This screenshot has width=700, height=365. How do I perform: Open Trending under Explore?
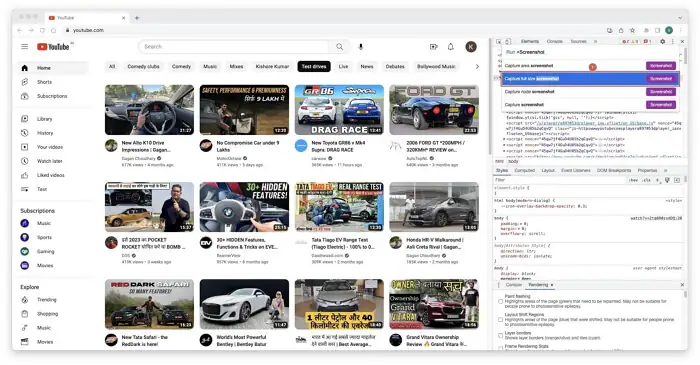coord(54,300)
